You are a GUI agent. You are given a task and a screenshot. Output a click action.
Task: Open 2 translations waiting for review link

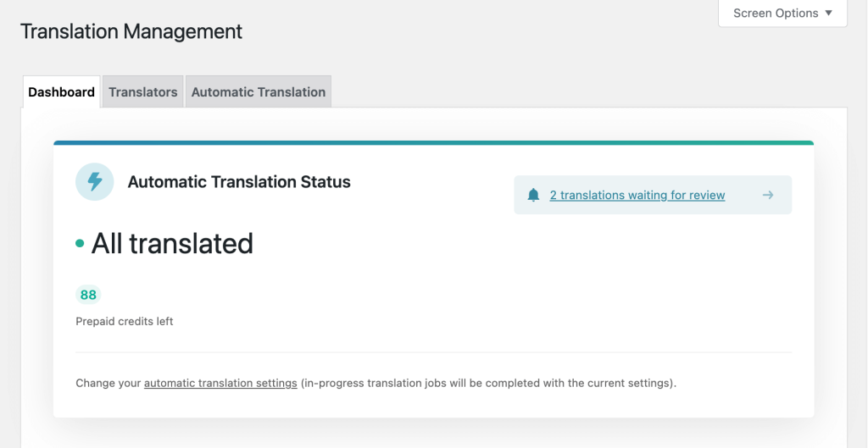click(637, 196)
